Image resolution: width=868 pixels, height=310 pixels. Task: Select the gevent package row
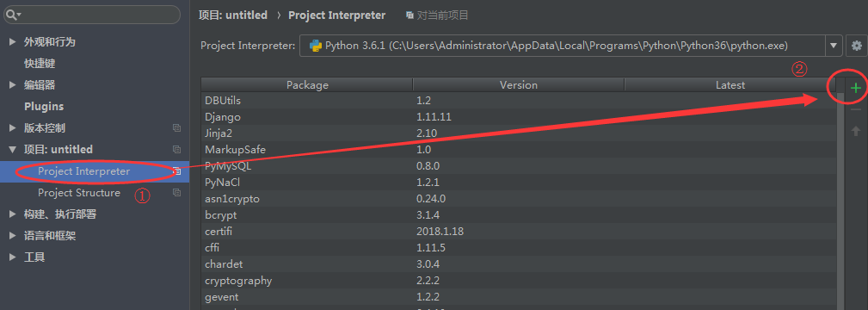(519, 297)
